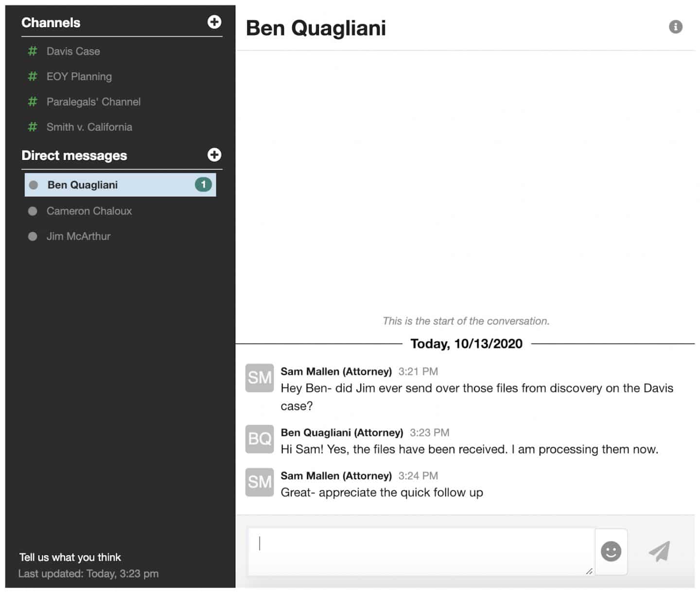Select Cameron Chaloux direct message
This screenshot has height=593, width=700.
89,211
